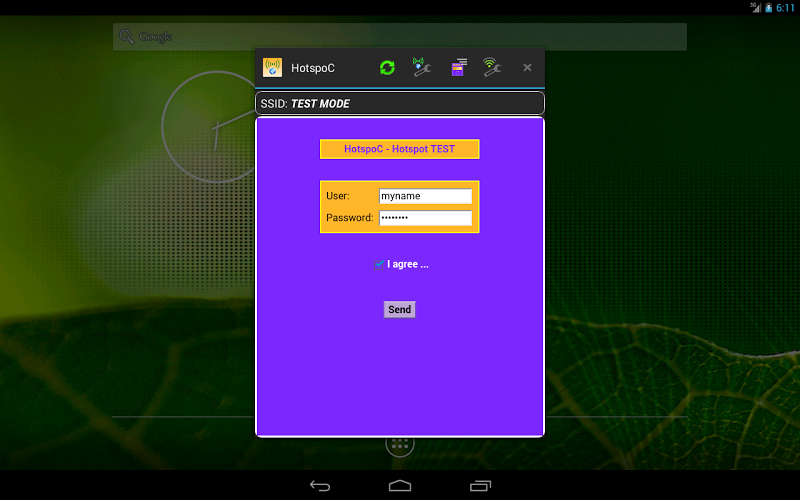Click the User: label
The height and width of the screenshot is (500, 800).
click(338, 196)
